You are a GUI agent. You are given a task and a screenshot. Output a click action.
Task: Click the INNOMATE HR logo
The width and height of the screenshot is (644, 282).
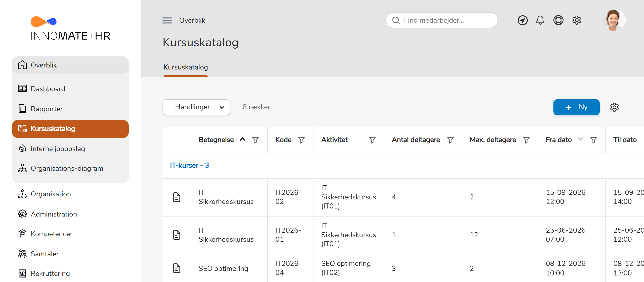tap(70, 28)
